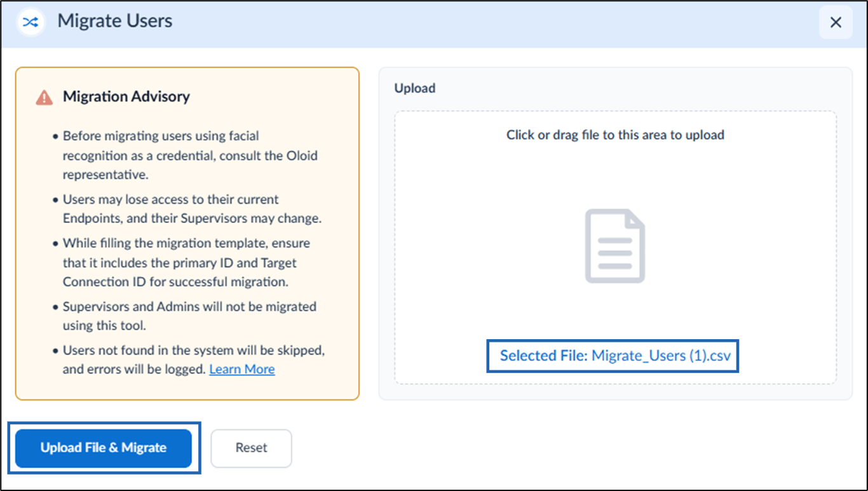868x491 pixels.
Task: Click the 'Migrate Users' dialog title
Action: (x=115, y=21)
